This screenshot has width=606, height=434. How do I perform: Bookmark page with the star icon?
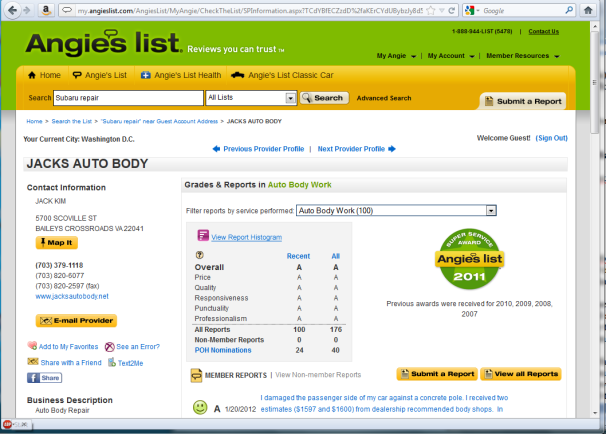pos(431,11)
